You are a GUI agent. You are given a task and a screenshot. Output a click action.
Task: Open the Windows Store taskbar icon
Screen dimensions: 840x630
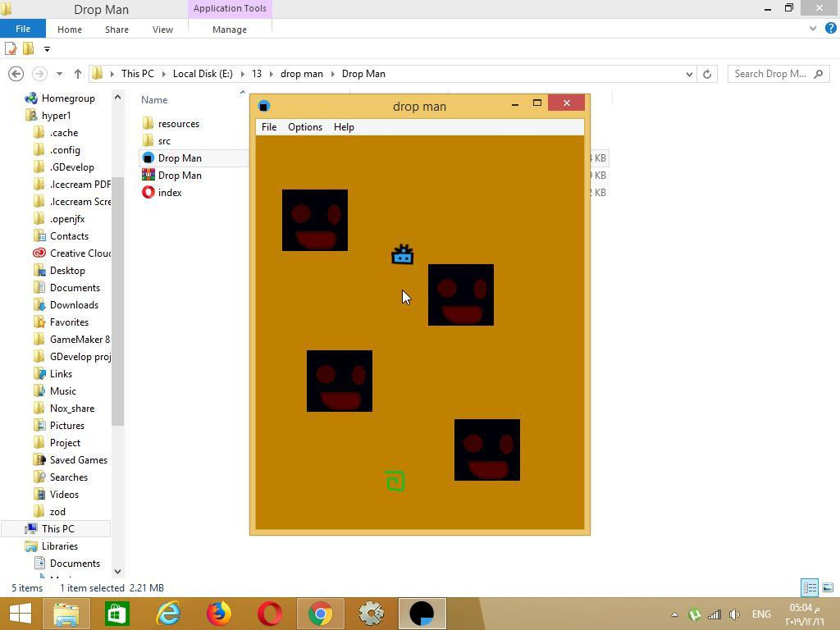pyautogui.click(x=117, y=614)
